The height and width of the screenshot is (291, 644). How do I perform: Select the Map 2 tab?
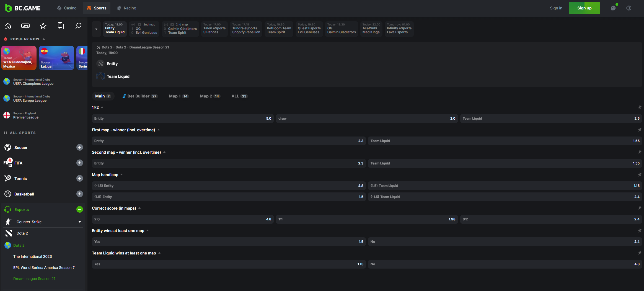[210, 96]
